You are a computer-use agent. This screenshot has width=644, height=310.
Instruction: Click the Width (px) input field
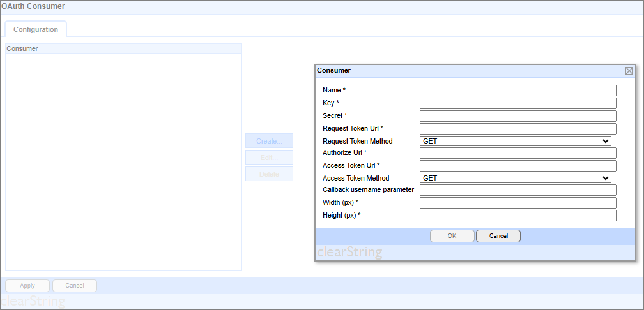click(517, 203)
